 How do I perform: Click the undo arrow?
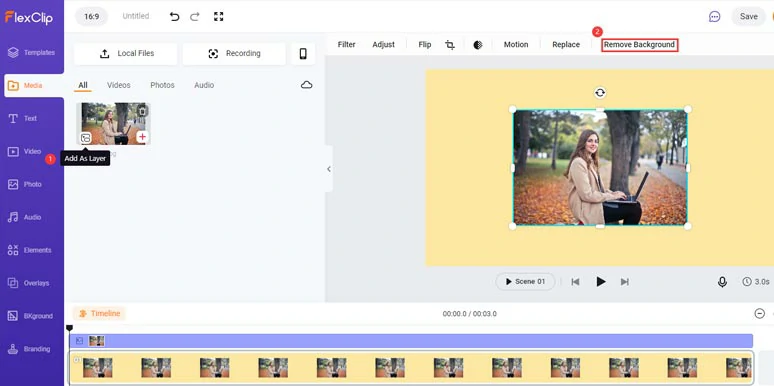(174, 17)
